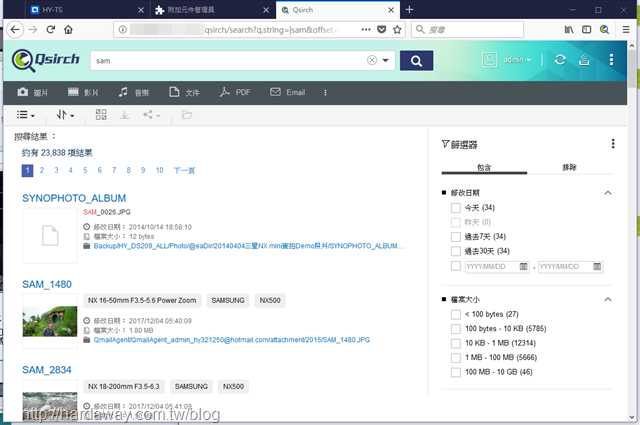Go to results page 10
The height and width of the screenshot is (425, 640).
click(x=159, y=170)
